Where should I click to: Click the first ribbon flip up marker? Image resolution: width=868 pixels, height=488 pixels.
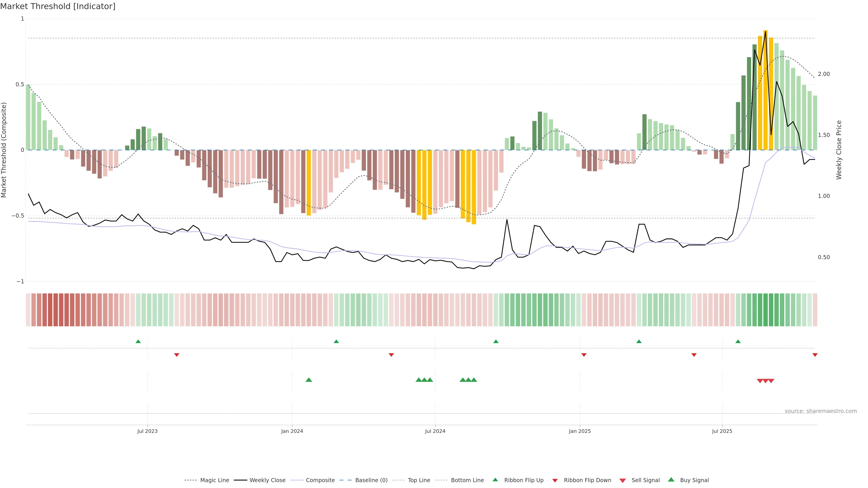pyautogui.click(x=138, y=342)
